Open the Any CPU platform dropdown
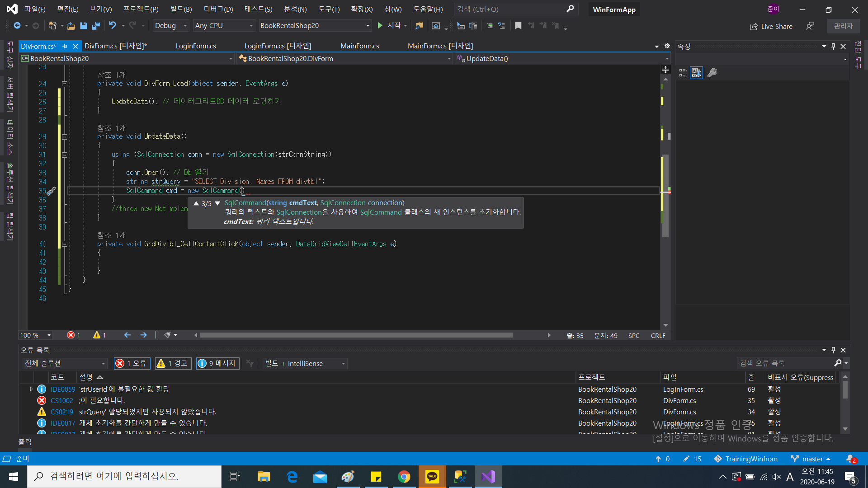Screen dimensions: 868x488 click(224, 26)
